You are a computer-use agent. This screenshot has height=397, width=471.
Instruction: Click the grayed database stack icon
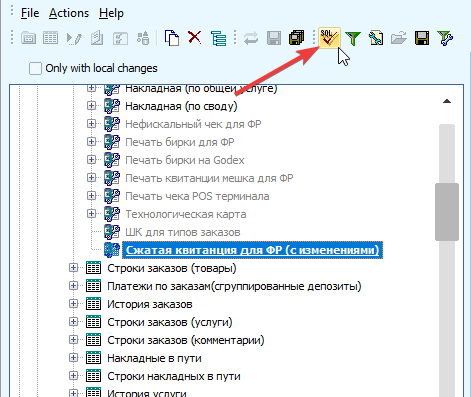[x=143, y=38]
